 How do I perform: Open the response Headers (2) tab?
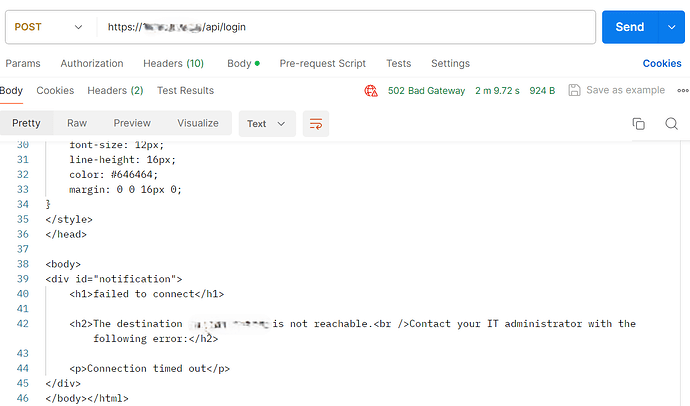point(115,91)
